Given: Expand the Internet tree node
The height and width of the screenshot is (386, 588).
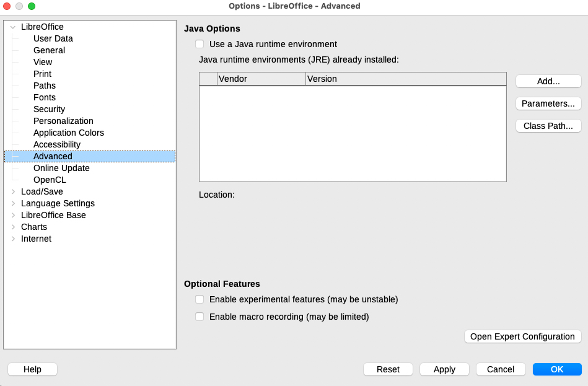Looking at the screenshot, I should (13, 239).
